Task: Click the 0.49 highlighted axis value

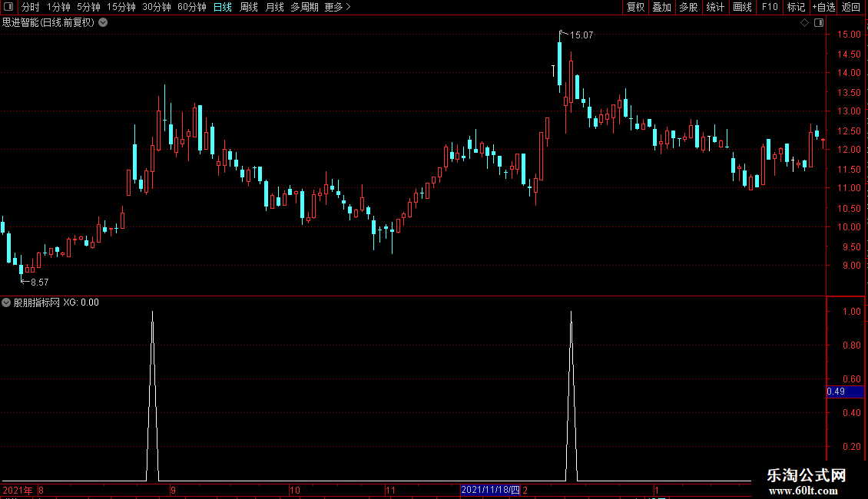Action: tap(845, 392)
